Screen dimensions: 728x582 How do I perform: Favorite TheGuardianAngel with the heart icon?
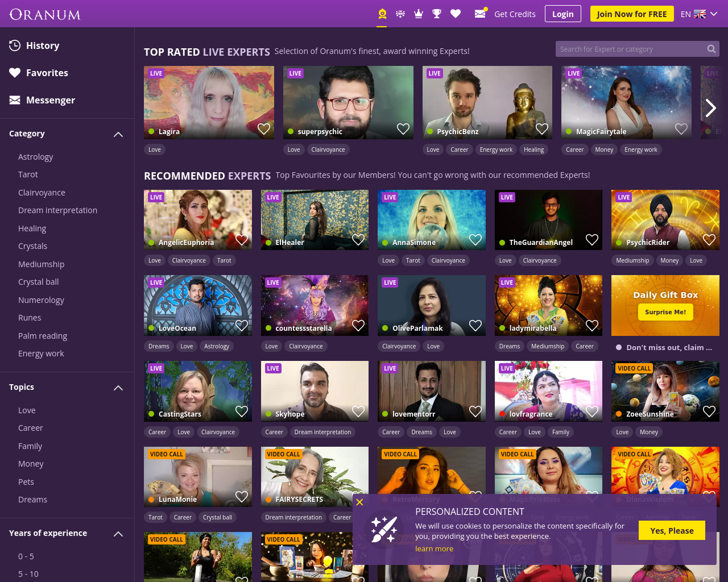tap(592, 240)
